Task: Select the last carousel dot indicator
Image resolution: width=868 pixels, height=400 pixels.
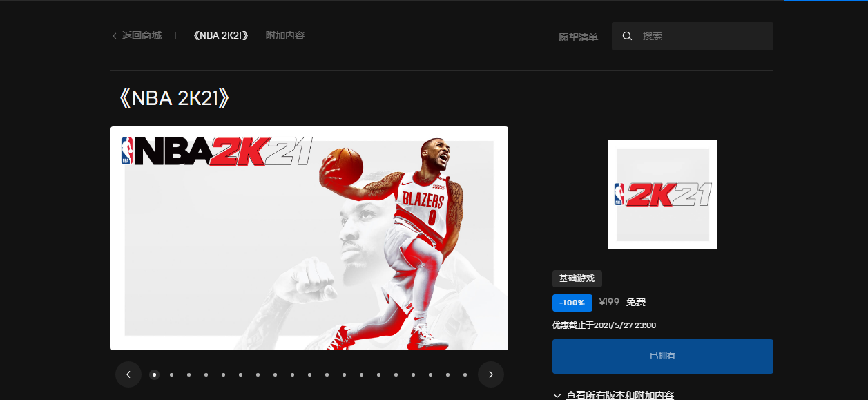Action: click(x=464, y=374)
